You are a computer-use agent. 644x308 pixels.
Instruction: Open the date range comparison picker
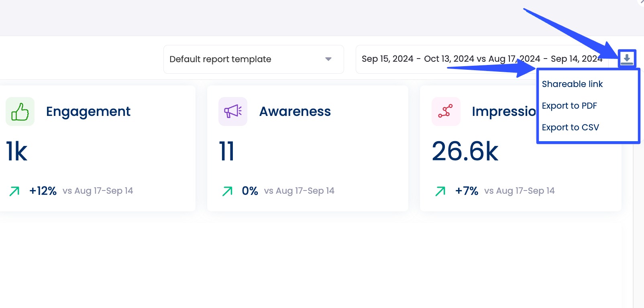pos(482,59)
